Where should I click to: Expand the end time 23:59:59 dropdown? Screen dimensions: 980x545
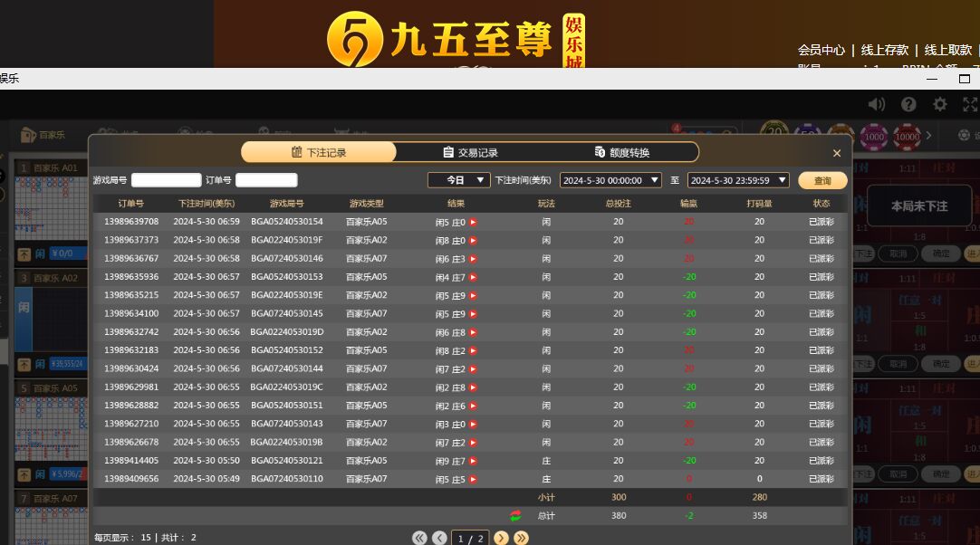pyautogui.click(x=738, y=180)
